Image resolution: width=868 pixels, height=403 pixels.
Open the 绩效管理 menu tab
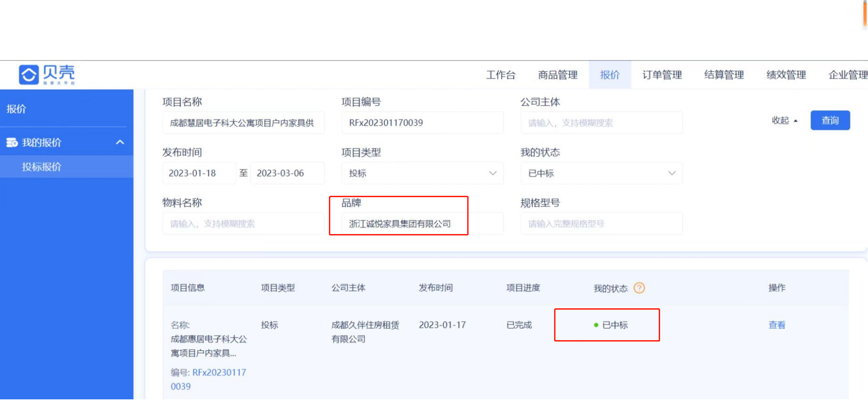pyautogui.click(x=786, y=75)
